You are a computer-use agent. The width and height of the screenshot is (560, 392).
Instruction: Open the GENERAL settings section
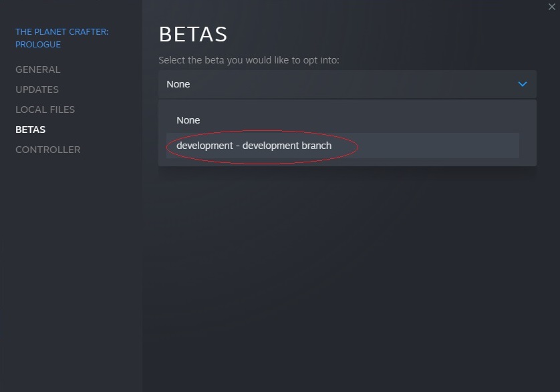click(38, 69)
